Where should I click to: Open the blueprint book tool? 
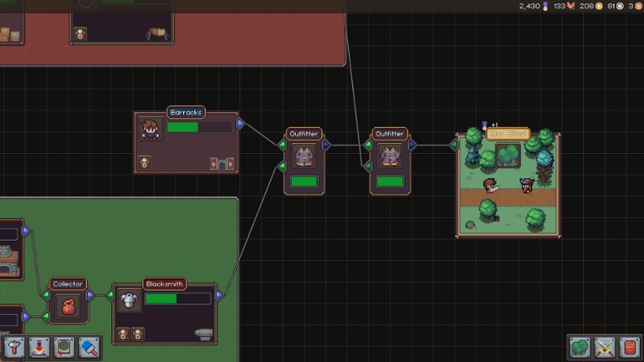[x=64, y=346]
